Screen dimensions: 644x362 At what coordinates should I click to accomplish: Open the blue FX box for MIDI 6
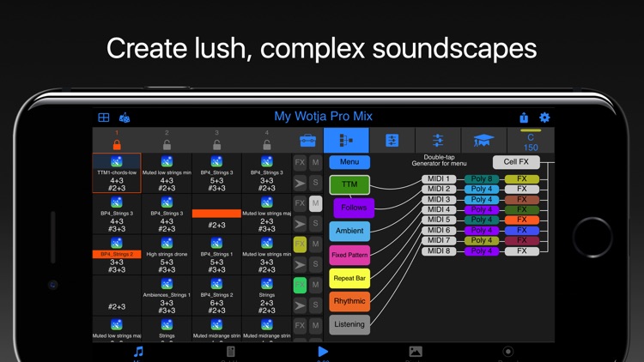click(x=521, y=230)
